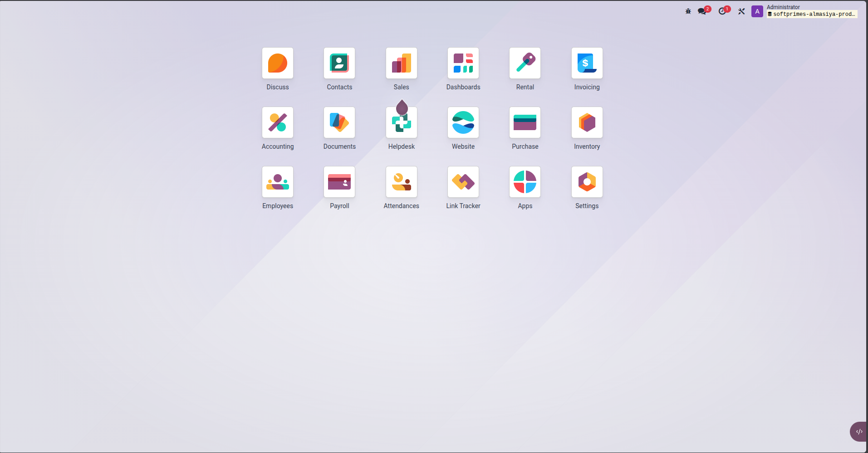Open the Inventory app icon
The width and height of the screenshot is (868, 453).
(587, 122)
